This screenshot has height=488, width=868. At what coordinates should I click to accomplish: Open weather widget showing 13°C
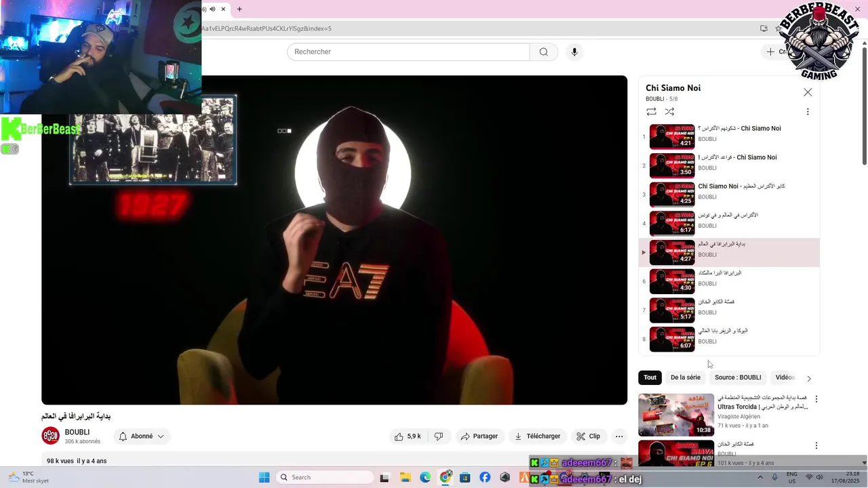[x=27, y=477]
